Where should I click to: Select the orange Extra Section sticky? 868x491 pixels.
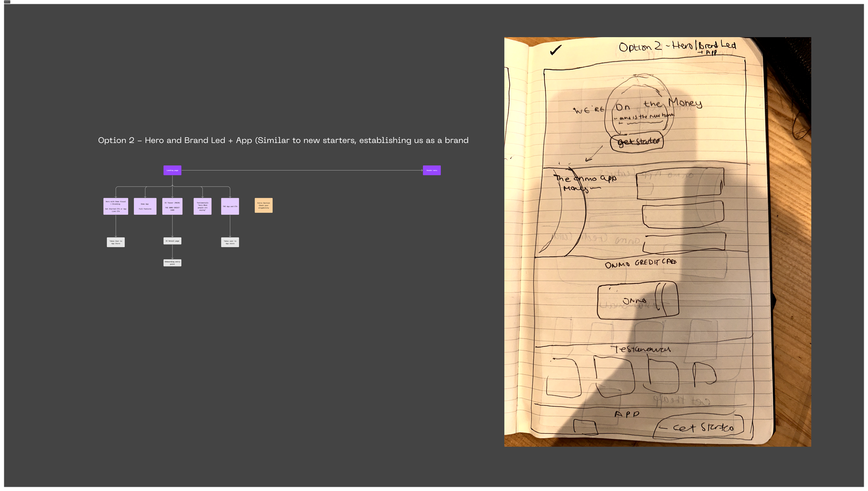(x=264, y=205)
